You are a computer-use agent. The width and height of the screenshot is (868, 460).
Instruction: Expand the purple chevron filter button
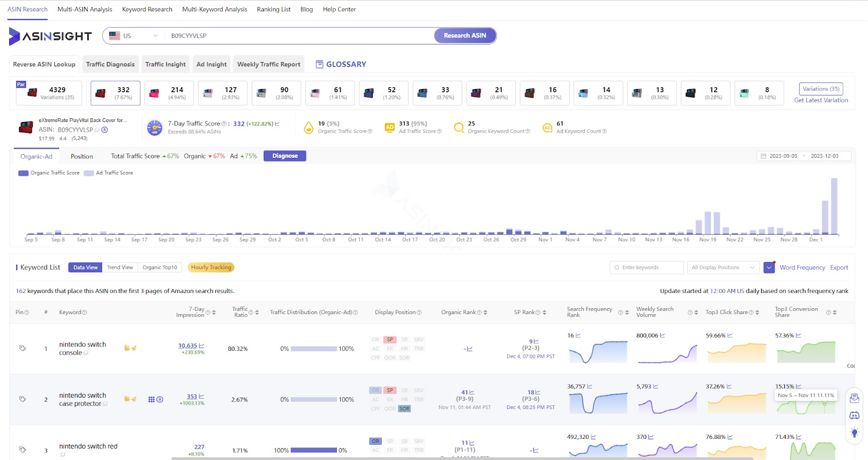[x=769, y=267]
